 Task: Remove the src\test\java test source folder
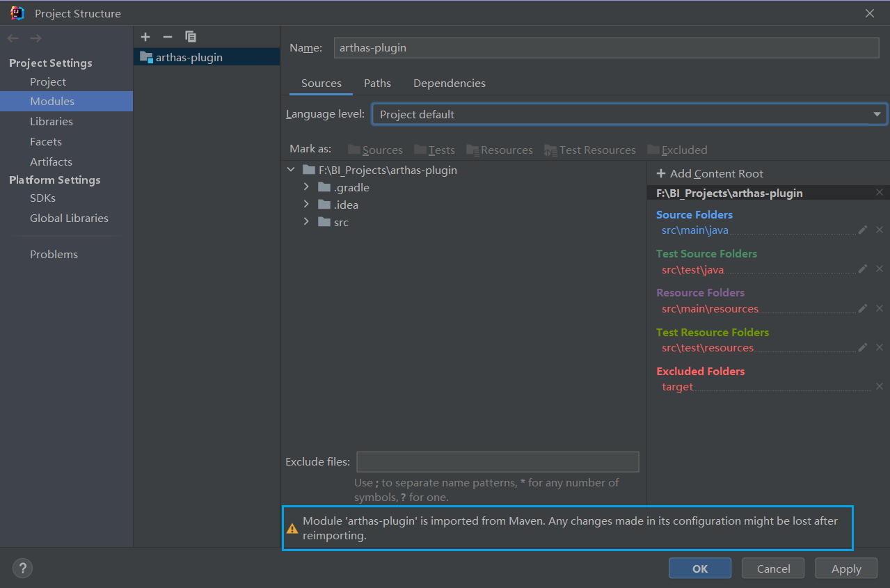tap(880, 269)
